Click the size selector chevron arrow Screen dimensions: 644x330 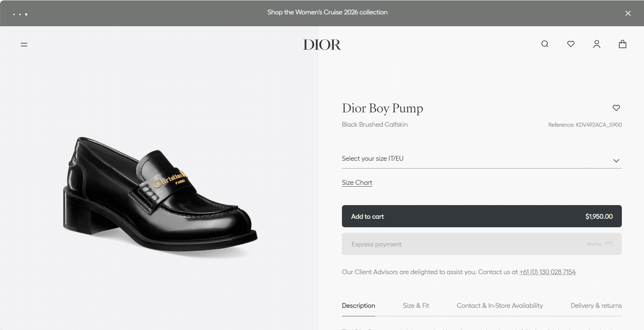[x=616, y=161]
